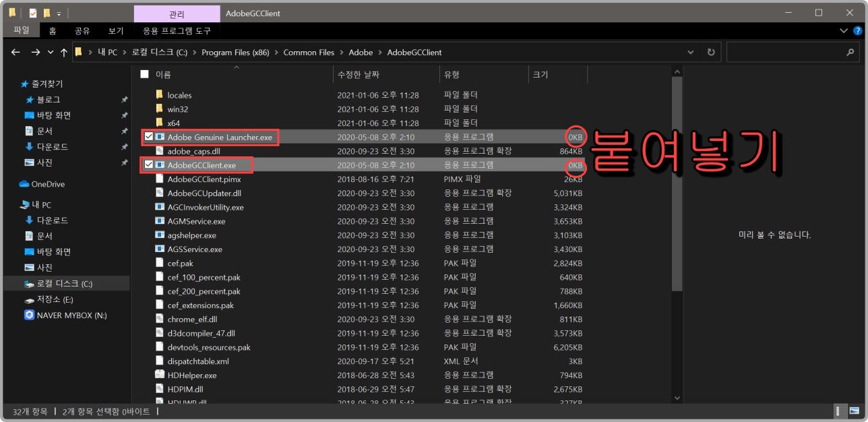Click Program Files (x86) breadcrumb
868x422 pixels.
[x=235, y=52]
